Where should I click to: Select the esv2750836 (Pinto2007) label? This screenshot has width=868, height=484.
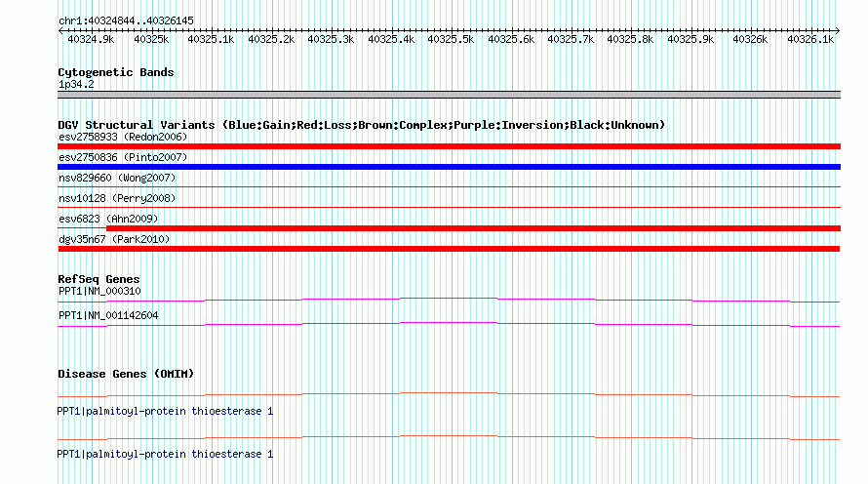point(123,157)
